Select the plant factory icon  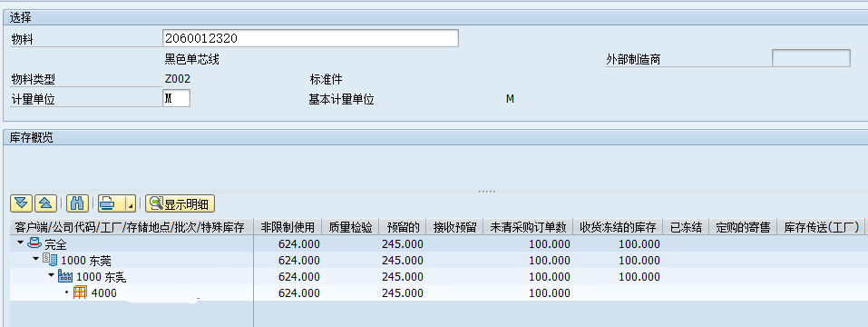click(x=66, y=276)
